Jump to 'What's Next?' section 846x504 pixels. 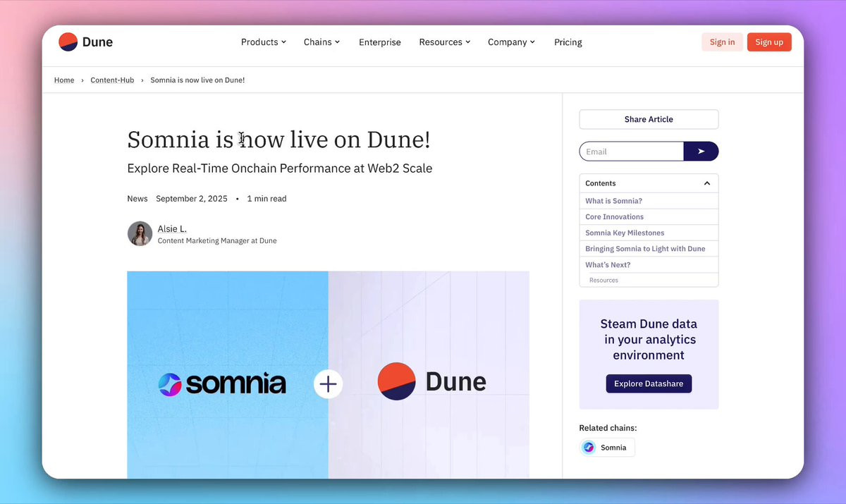click(x=608, y=265)
